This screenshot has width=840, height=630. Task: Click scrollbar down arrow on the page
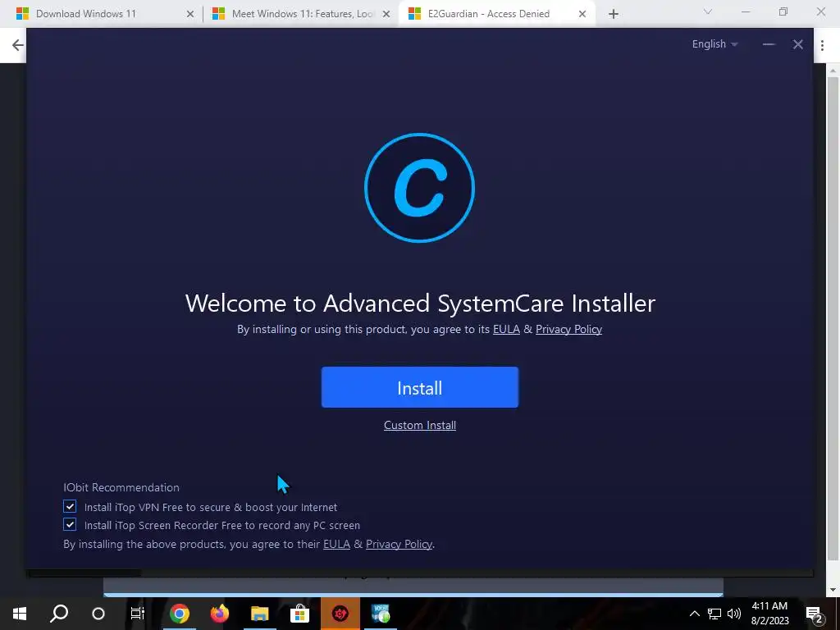click(x=833, y=590)
